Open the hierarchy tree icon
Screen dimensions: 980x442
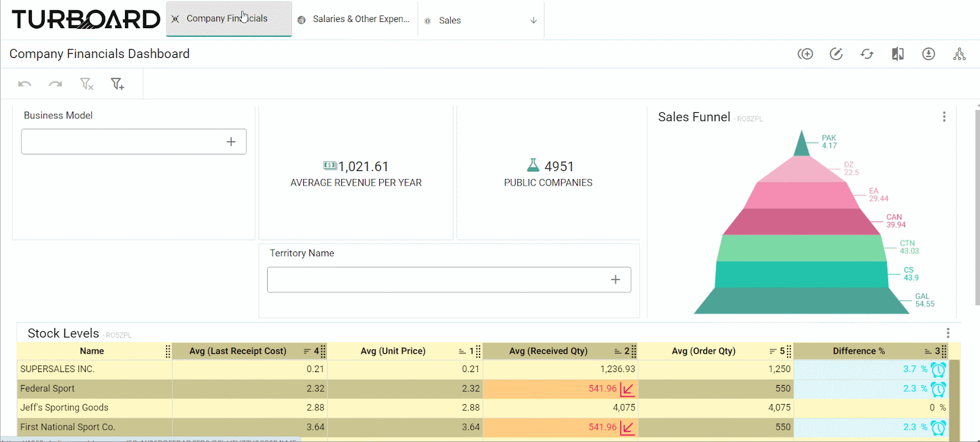point(959,54)
